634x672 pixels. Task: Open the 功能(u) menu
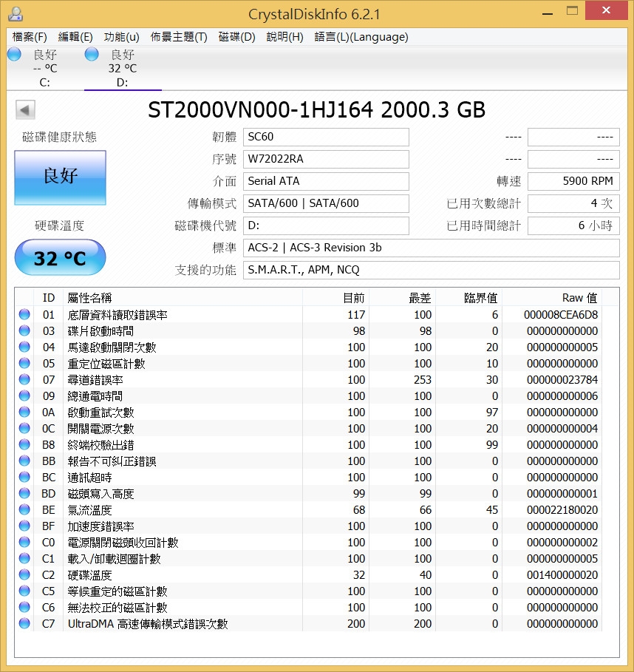(122, 37)
